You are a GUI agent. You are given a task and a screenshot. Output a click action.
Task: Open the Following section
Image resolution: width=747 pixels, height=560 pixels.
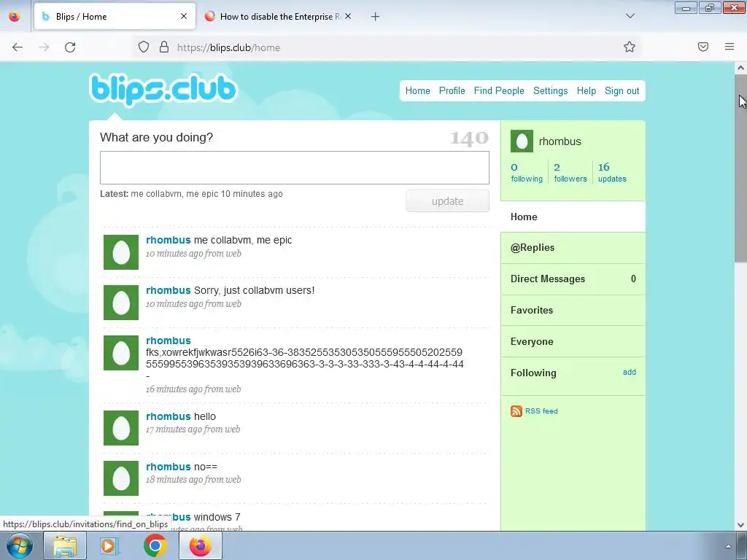click(x=533, y=373)
